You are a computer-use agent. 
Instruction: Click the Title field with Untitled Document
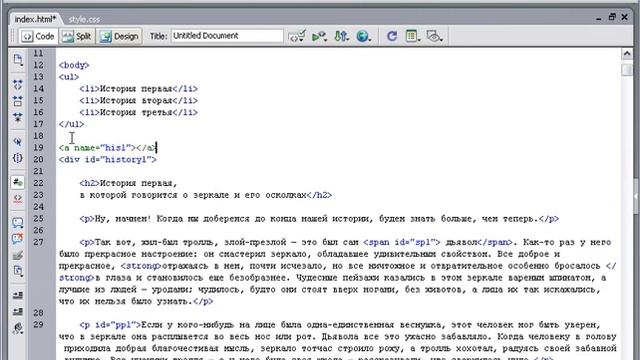click(x=227, y=36)
